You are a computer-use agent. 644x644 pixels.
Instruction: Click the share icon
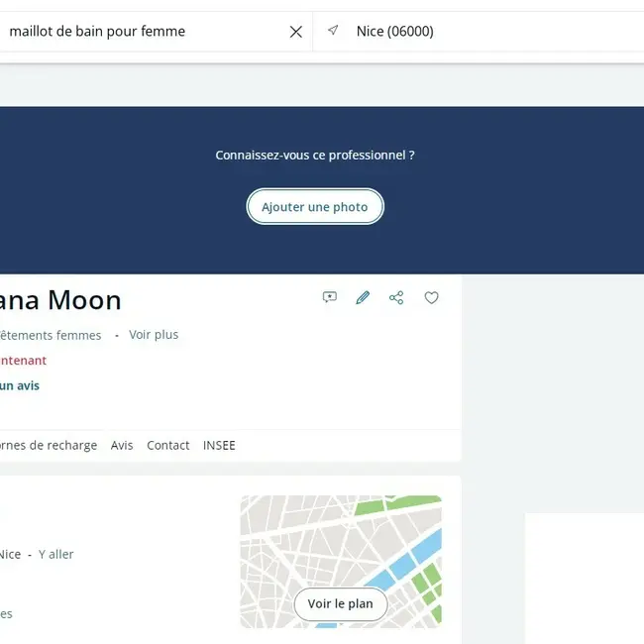pyautogui.click(x=396, y=297)
